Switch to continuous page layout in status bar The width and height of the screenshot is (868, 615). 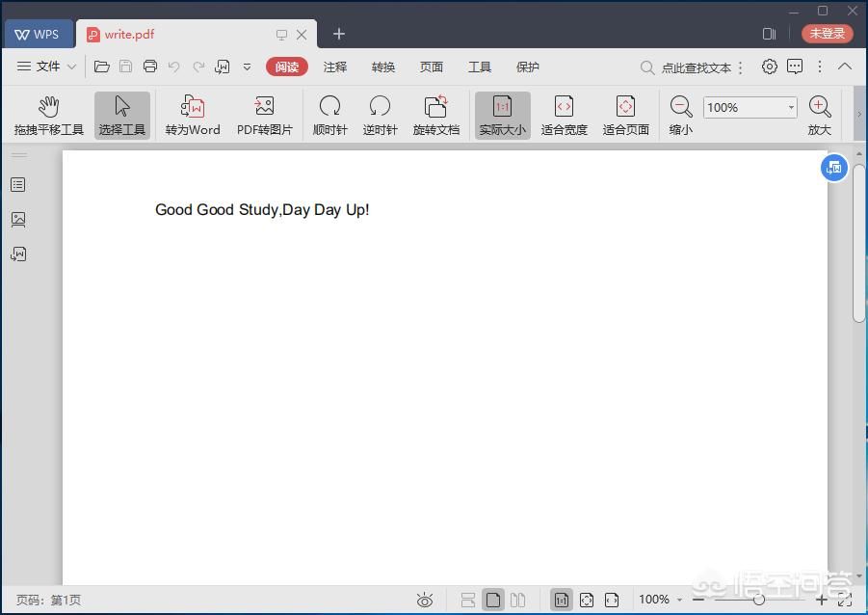click(x=468, y=600)
